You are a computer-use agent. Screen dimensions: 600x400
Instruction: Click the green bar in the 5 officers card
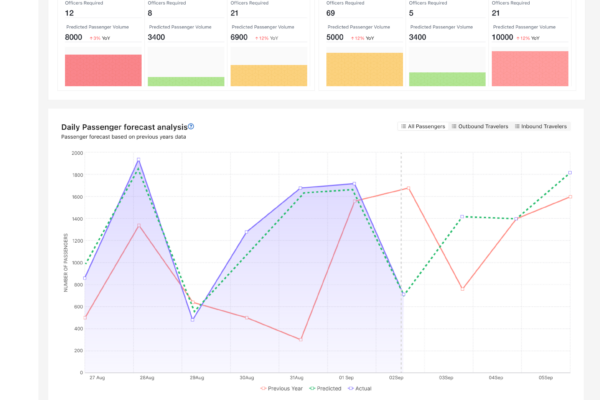click(447, 79)
